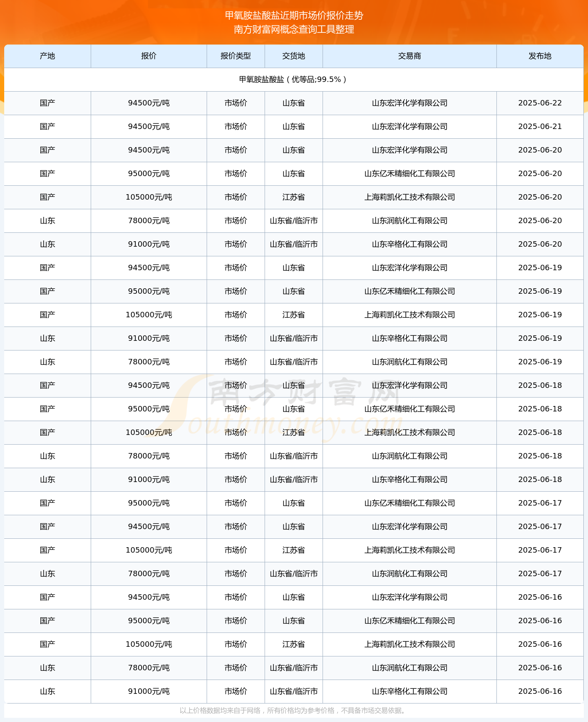This screenshot has height=722, width=588.
Task: Click 105000元/吨 in the 2025-06-17 row
Action: tap(149, 550)
